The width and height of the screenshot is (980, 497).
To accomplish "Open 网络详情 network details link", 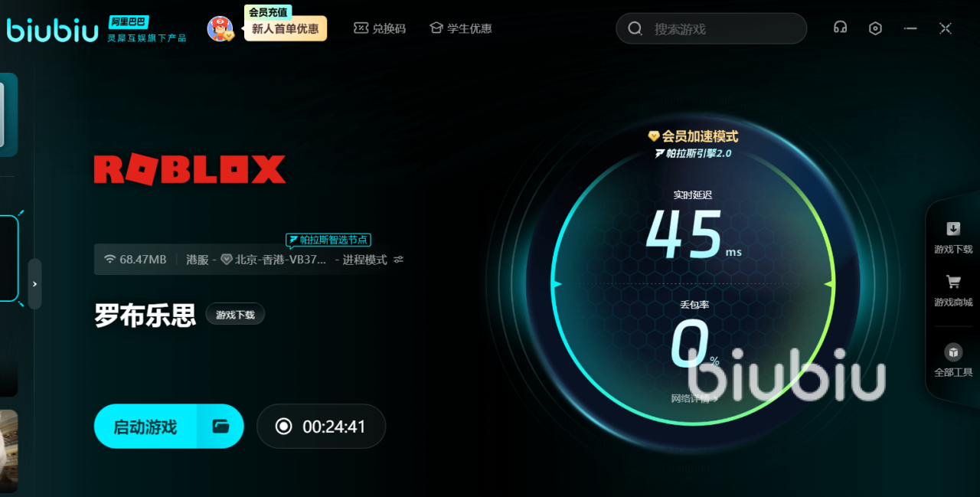I will tap(693, 398).
